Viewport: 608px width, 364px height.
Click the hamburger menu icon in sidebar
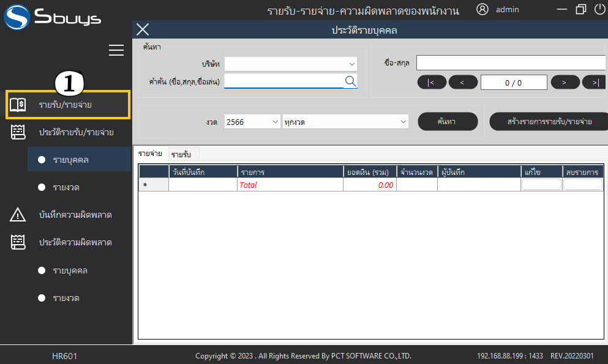[x=116, y=51]
